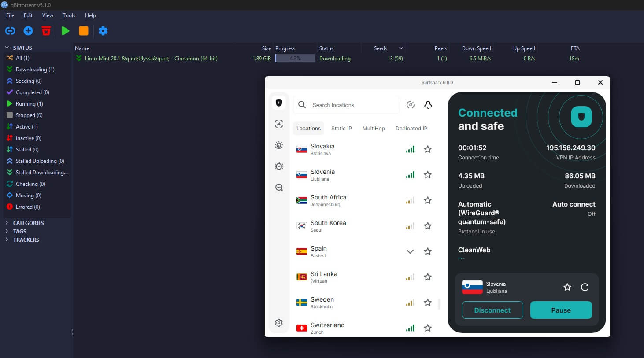Favorite Slovenia in the locations list
The height and width of the screenshot is (358, 644).
coord(428,175)
